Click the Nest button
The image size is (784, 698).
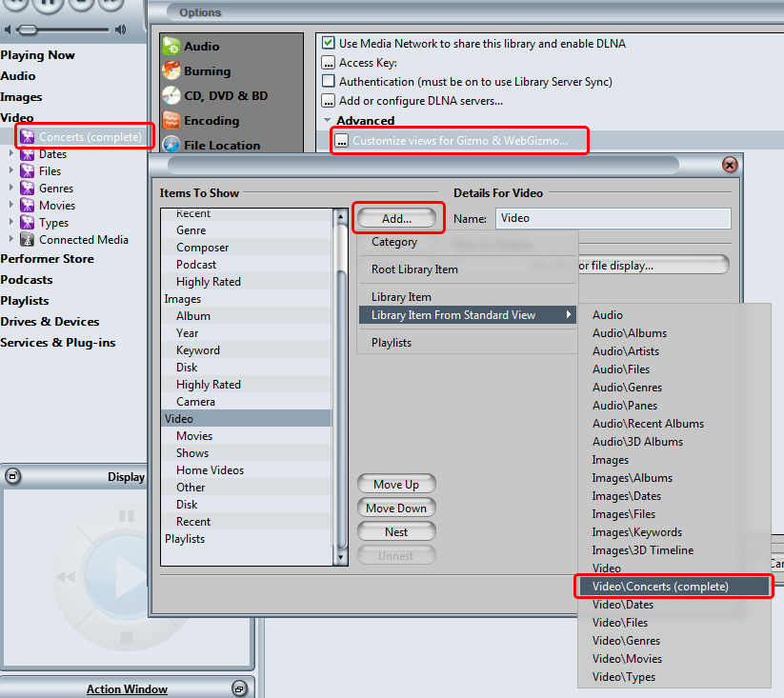(396, 532)
